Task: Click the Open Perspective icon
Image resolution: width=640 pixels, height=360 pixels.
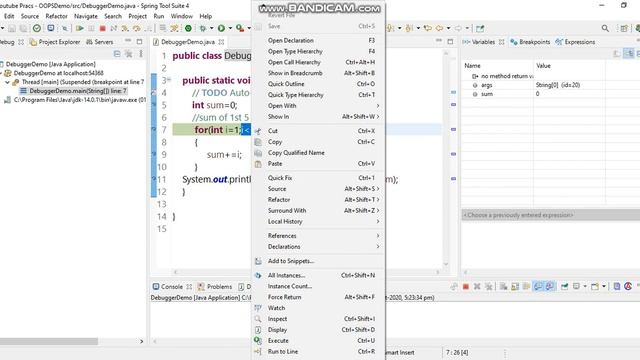Action: coord(624,28)
